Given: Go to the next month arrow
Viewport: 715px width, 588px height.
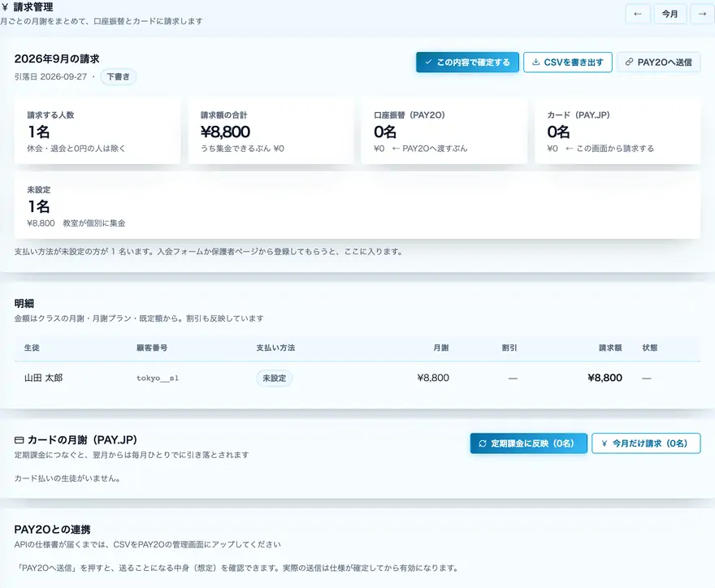Looking at the screenshot, I should (702, 14).
